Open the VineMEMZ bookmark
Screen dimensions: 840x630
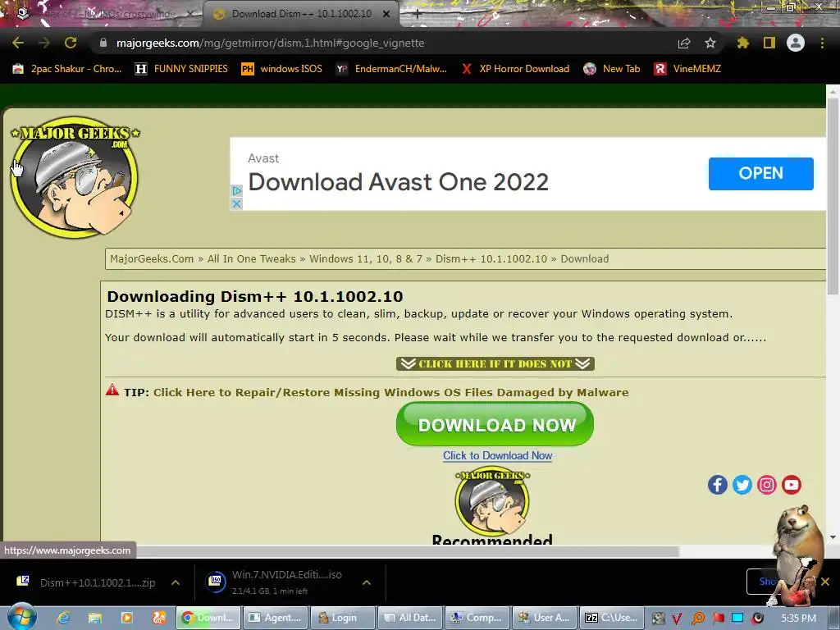(687, 69)
